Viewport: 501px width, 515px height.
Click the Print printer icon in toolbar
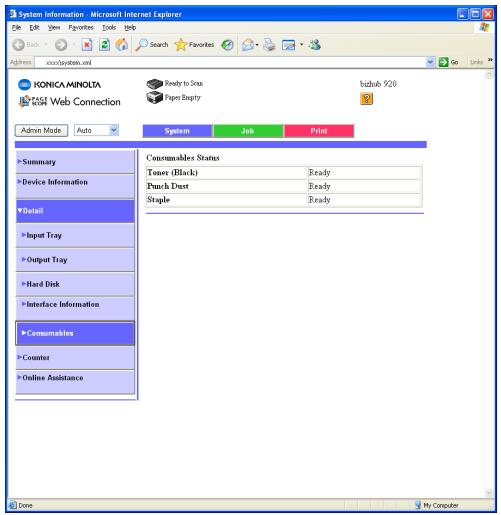(269, 45)
